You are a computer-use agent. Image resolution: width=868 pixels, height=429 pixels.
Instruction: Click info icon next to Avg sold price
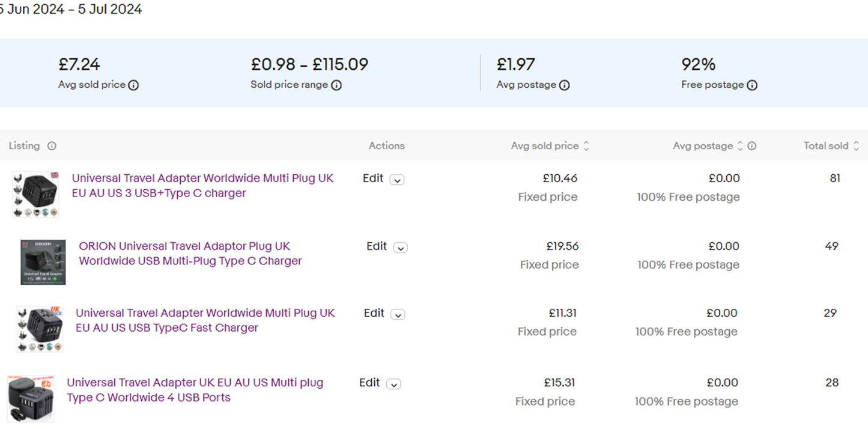[133, 85]
